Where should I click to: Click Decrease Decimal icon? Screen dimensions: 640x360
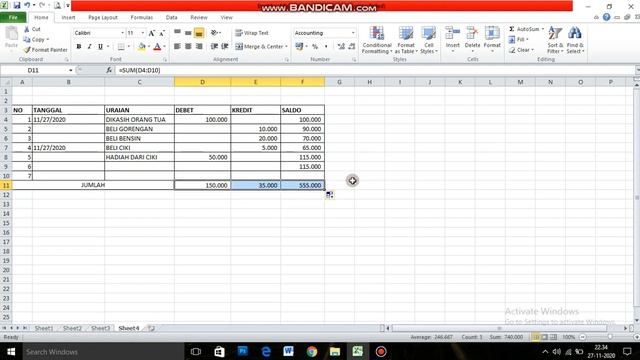click(352, 47)
